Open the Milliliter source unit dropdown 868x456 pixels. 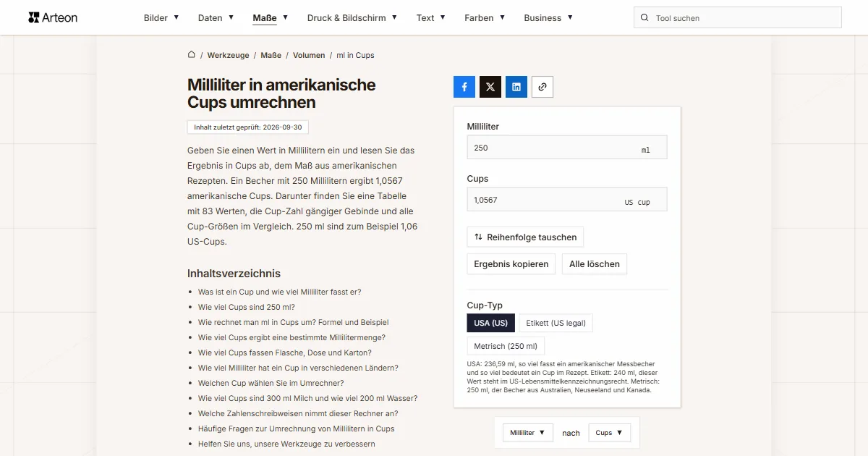(528, 433)
